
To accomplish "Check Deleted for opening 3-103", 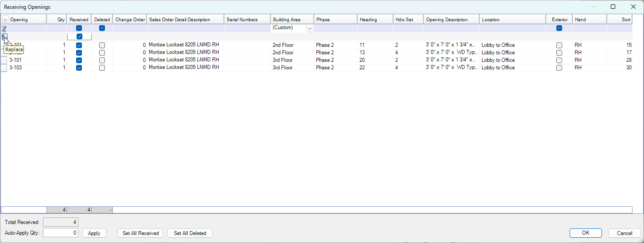I will [x=102, y=68].
